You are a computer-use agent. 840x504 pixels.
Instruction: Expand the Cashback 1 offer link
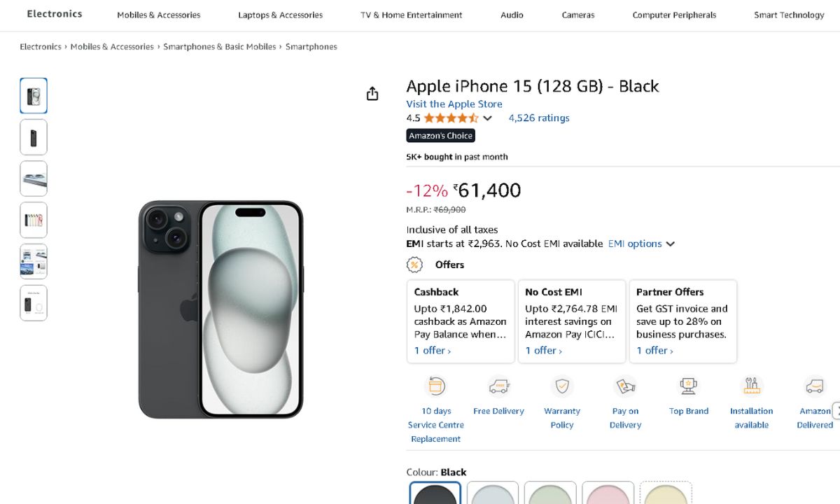pos(433,351)
